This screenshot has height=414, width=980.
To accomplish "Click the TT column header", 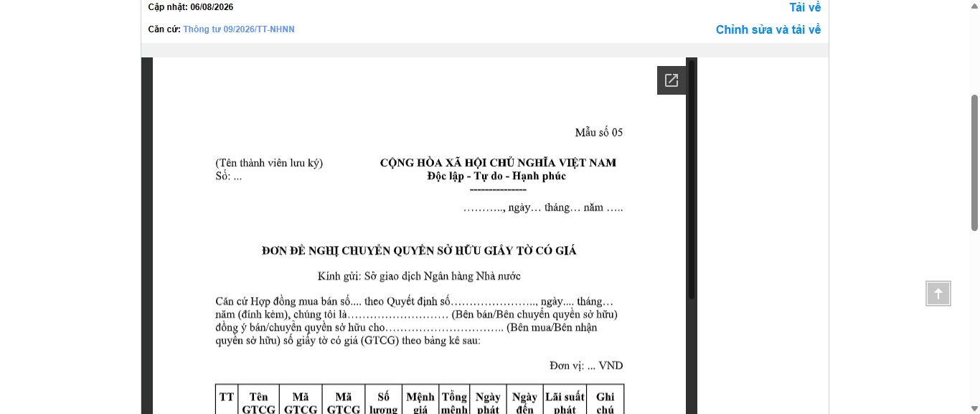I will pos(227,399).
